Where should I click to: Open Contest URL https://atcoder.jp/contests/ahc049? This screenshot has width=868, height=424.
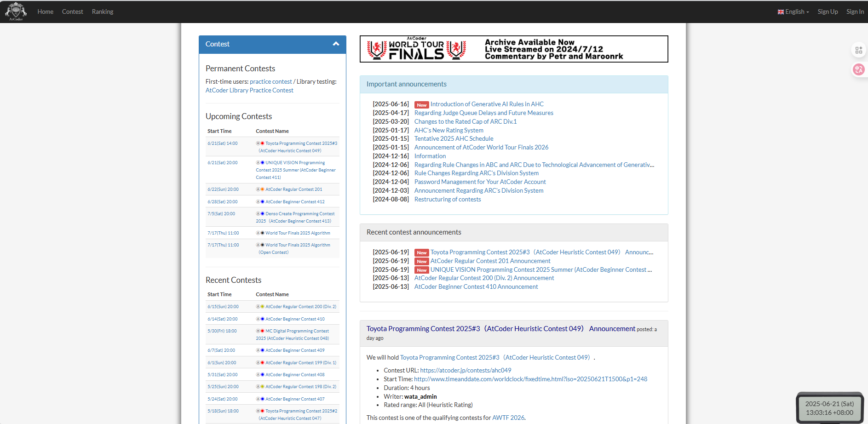point(466,371)
